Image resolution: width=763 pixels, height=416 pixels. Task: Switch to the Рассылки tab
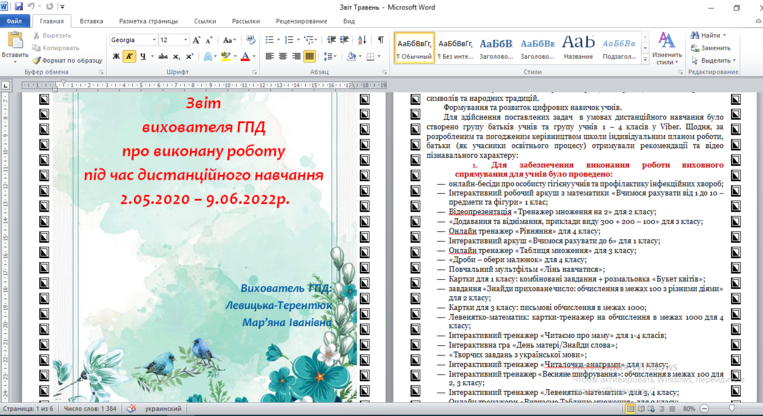tap(246, 21)
